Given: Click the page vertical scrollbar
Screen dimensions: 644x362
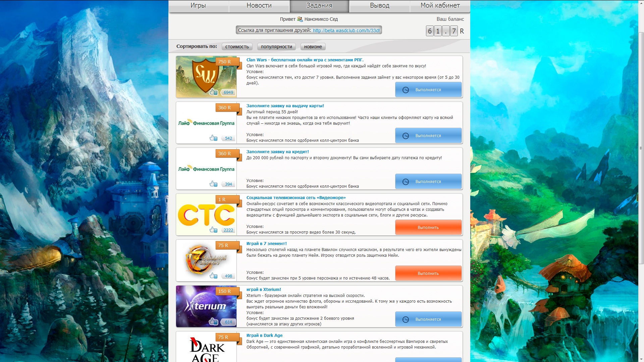Looking at the screenshot, I should pyautogui.click(x=641, y=147).
